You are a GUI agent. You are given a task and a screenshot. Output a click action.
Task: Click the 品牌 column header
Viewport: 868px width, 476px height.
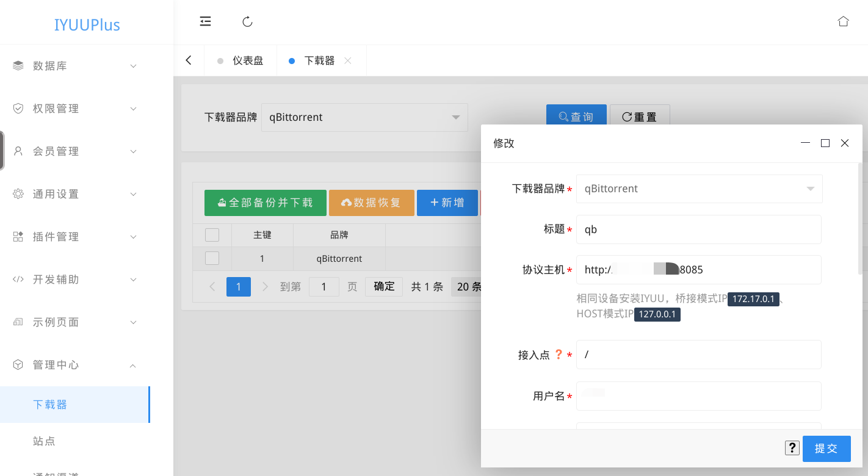[x=339, y=235]
